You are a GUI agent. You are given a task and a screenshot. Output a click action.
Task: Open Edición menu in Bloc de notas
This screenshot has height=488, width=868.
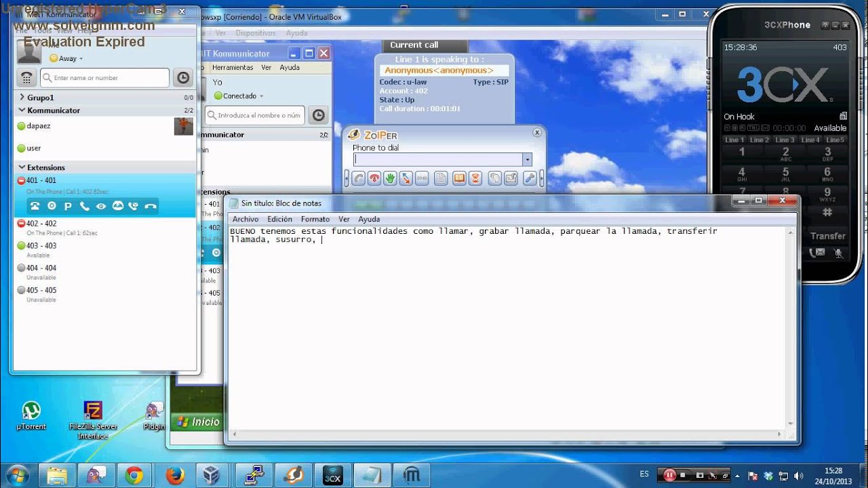tap(279, 219)
